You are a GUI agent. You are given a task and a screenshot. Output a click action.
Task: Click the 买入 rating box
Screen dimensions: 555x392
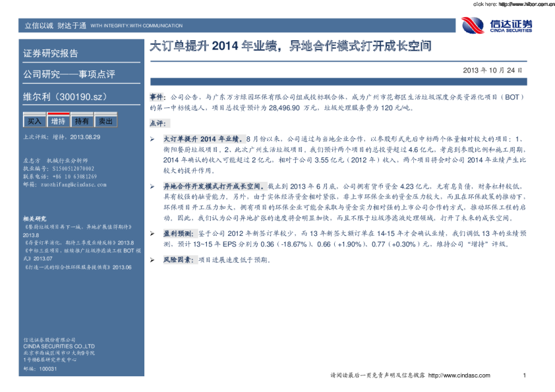click(34, 121)
